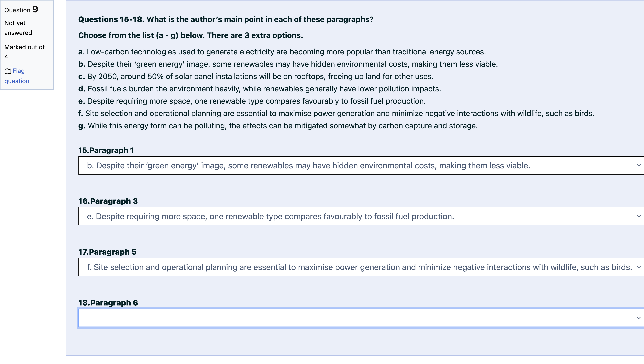This screenshot has height=364, width=644.
Task: Click the Questions 15-18 heading text
Action: tap(226, 19)
